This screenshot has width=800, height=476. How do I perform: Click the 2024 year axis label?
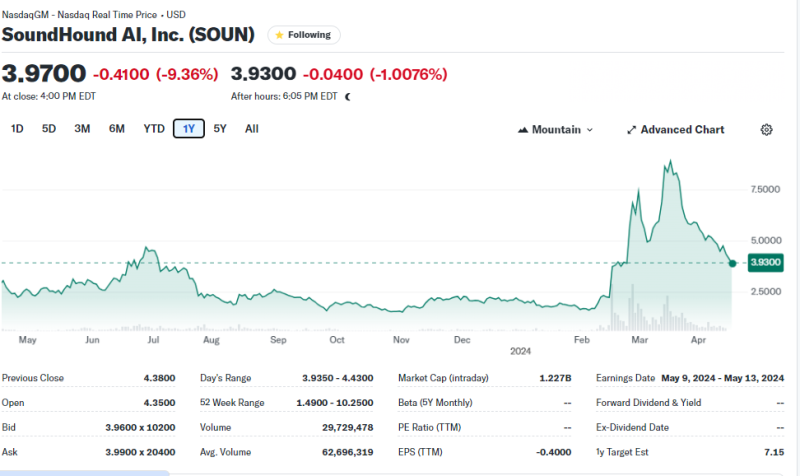pyautogui.click(x=520, y=351)
